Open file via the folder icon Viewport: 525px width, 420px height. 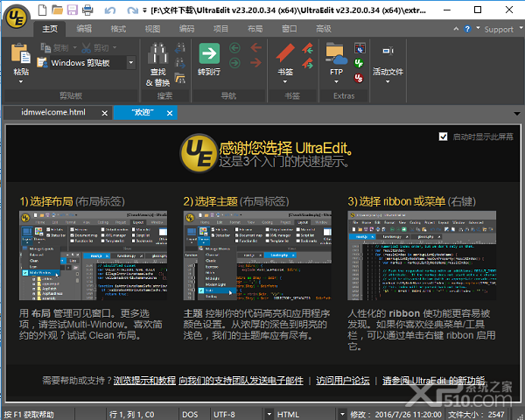point(57,10)
